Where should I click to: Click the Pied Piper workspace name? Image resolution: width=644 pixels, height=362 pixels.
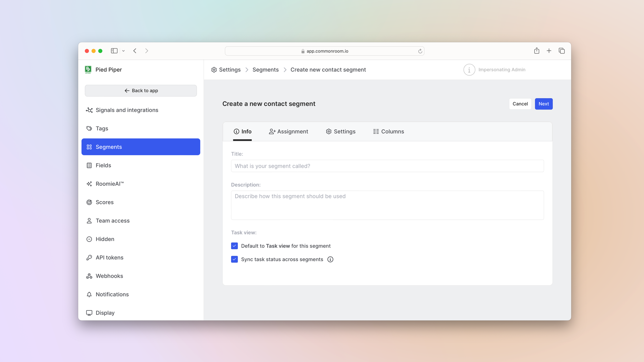pos(108,70)
